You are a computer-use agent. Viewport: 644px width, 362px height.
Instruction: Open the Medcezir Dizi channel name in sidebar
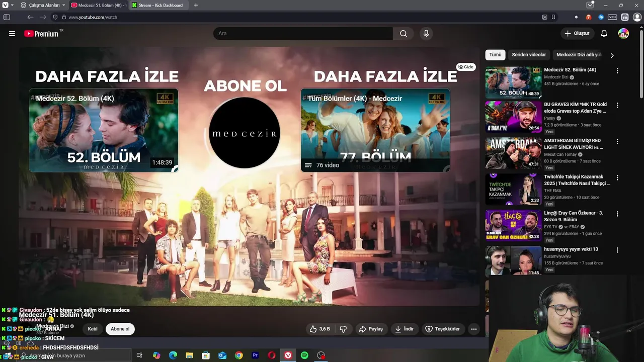(x=556, y=77)
